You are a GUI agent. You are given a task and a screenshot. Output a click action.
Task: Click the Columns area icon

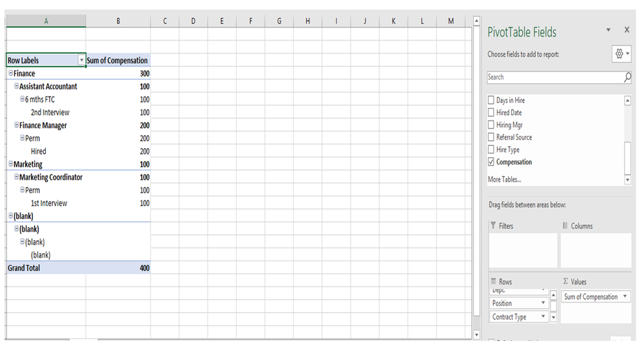coord(565,225)
